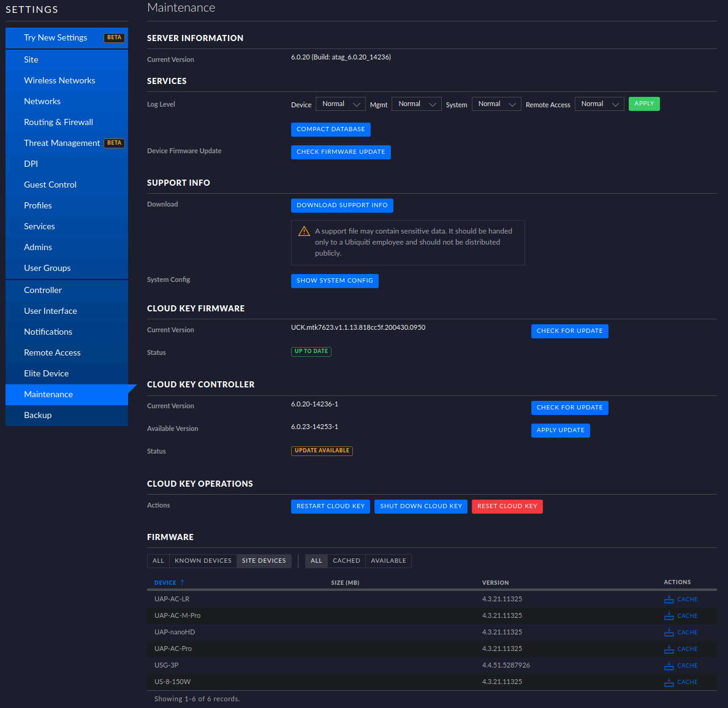This screenshot has height=708, width=728.
Task: Click the cache icon for UAP-AC-Pro
Action: coord(669,649)
